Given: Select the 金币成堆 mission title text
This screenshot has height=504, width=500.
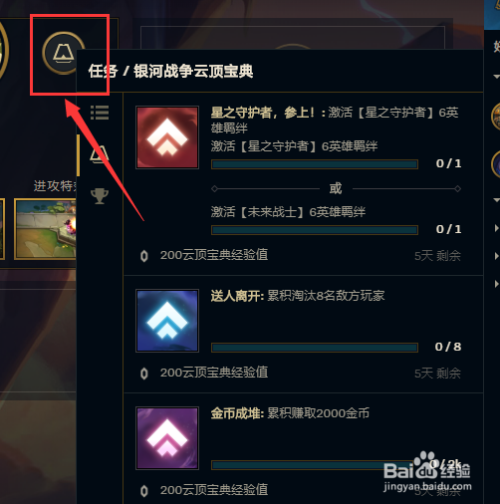Looking at the screenshot, I should [237, 413].
